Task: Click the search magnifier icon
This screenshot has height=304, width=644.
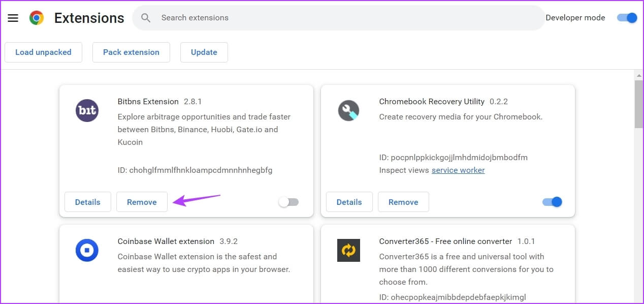Action: tap(146, 18)
